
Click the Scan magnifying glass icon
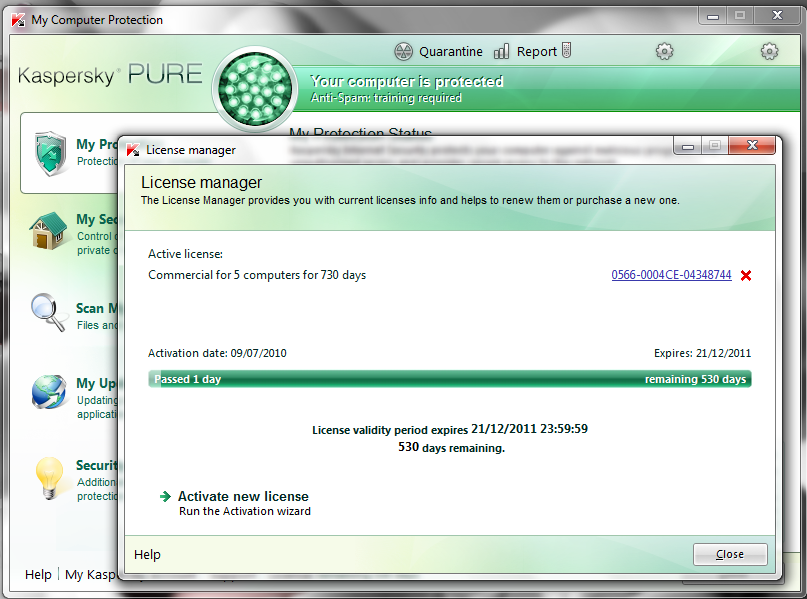[x=48, y=312]
